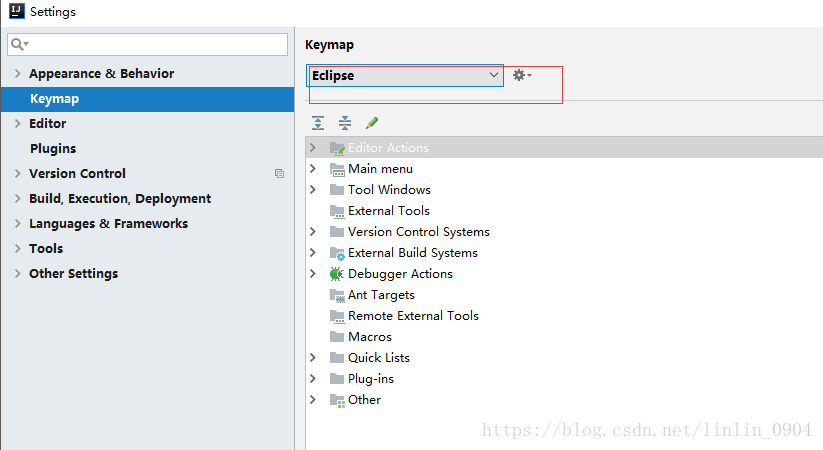This screenshot has height=450, width=823.
Task: Expand the Appearance & Behavior section
Action: (x=17, y=74)
